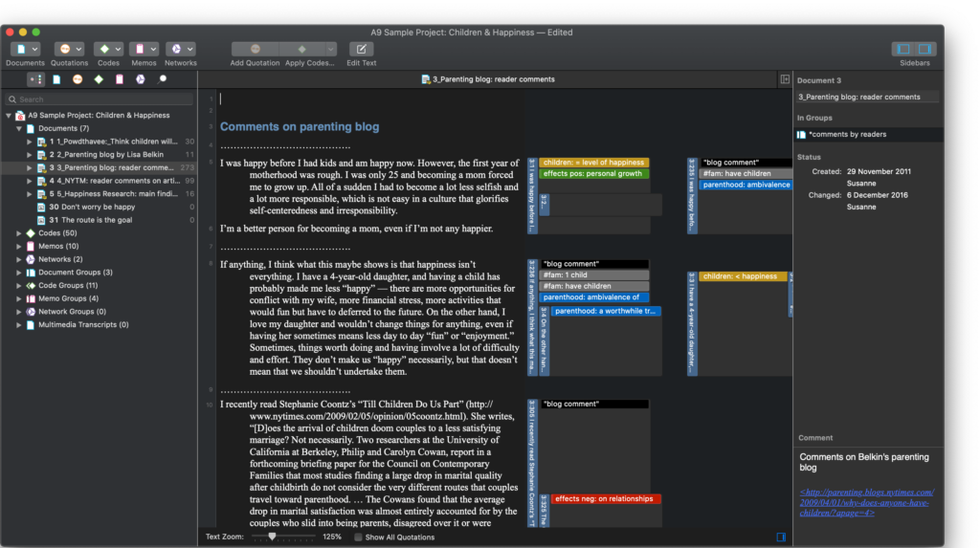Select the memos filter icon in navigator bar
Viewport: 980px width, 548px height.
point(119,79)
